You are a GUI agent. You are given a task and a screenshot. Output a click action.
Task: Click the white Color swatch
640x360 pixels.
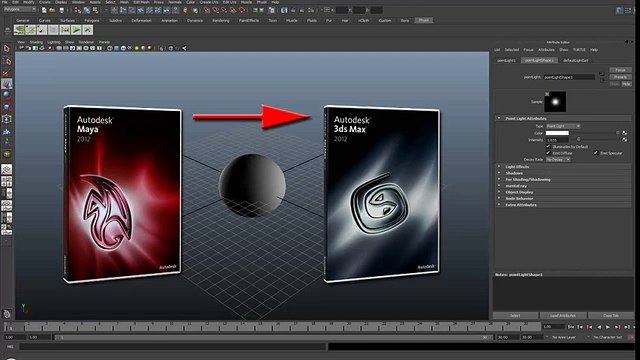tap(557, 133)
